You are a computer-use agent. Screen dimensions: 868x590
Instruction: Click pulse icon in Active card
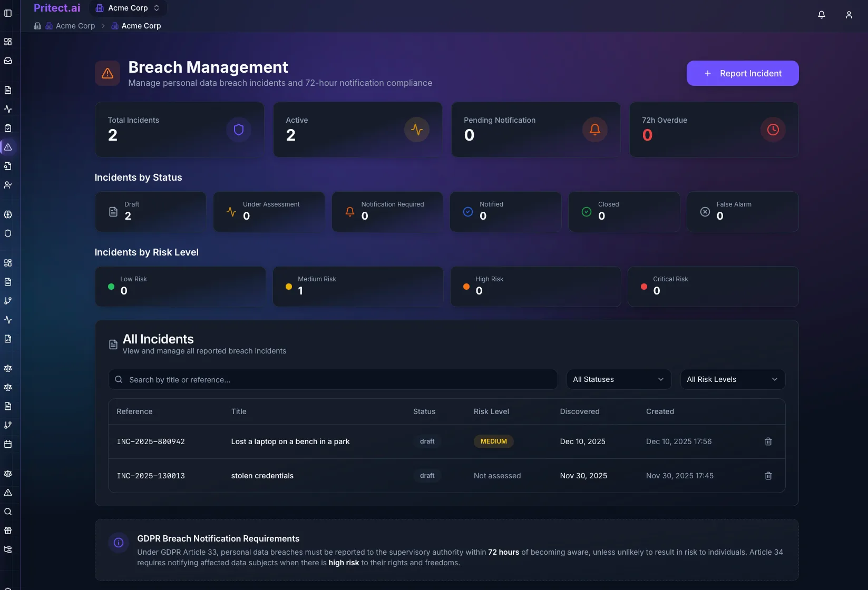[417, 130]
